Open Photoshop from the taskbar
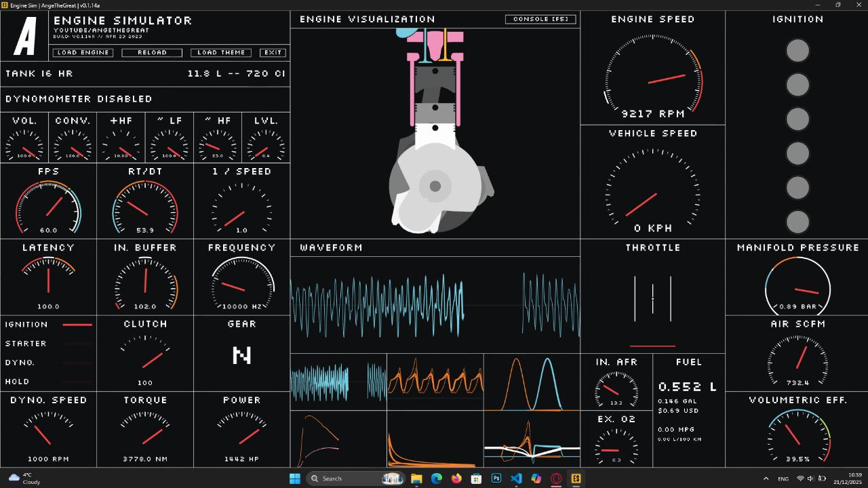This screenshot has height=488, width=868. 496,479
